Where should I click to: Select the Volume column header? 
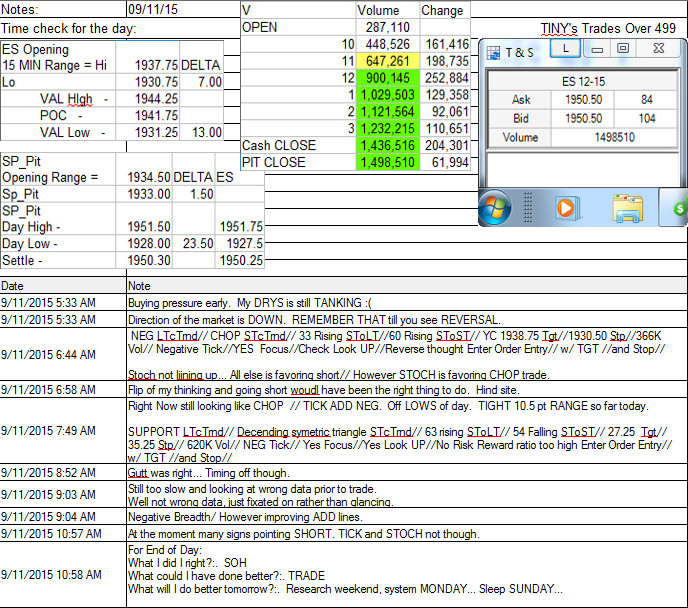click(387, 11)
